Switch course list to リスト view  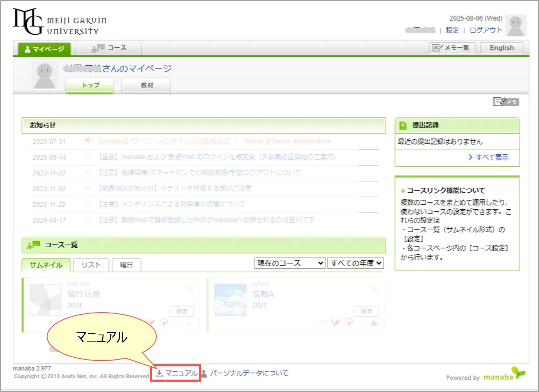click(x=91, y=265)
